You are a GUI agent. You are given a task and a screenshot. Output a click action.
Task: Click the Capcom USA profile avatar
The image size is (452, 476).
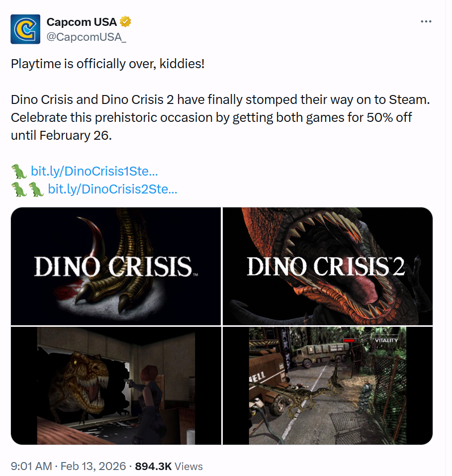pos(24,29)
